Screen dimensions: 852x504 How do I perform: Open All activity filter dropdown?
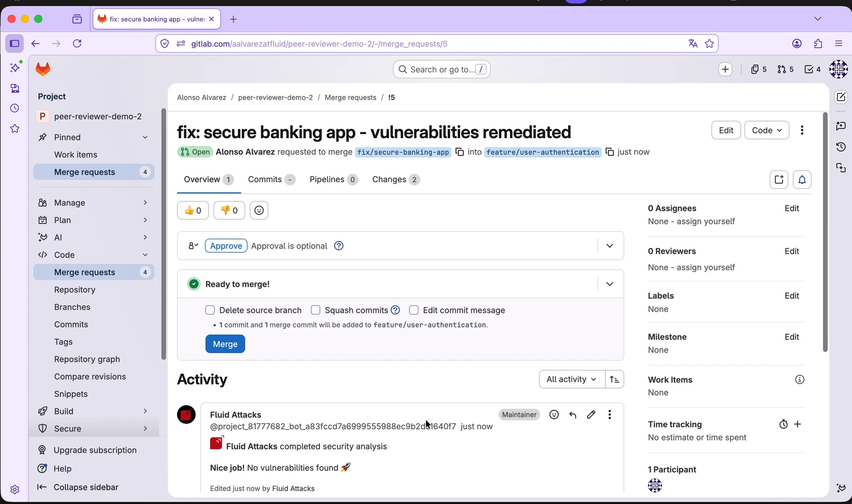coord(572,379)
